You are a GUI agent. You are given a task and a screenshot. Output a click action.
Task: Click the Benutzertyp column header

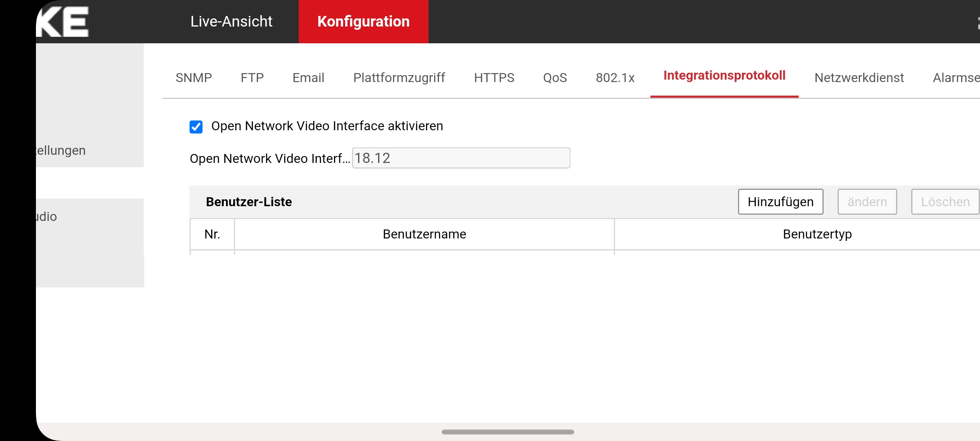coord(817,234)
